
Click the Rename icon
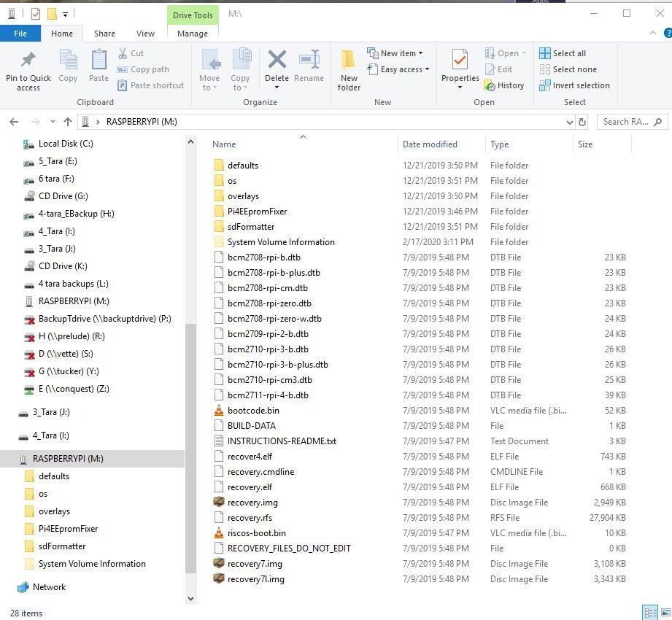(309, 59)
